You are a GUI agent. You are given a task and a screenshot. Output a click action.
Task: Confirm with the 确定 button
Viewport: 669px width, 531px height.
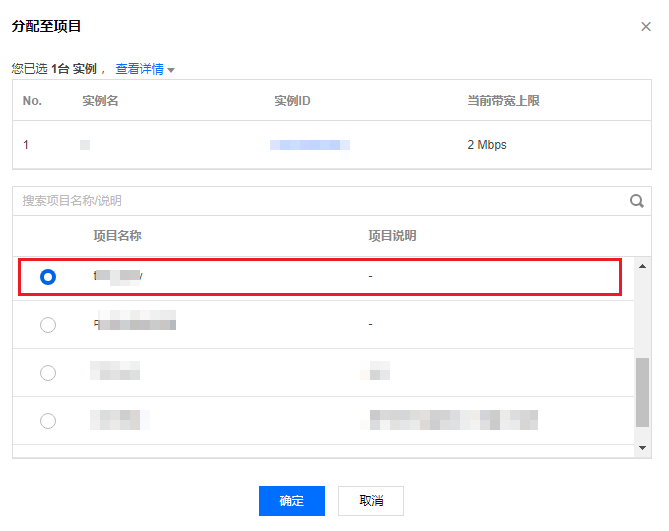(x=292, y=501)
